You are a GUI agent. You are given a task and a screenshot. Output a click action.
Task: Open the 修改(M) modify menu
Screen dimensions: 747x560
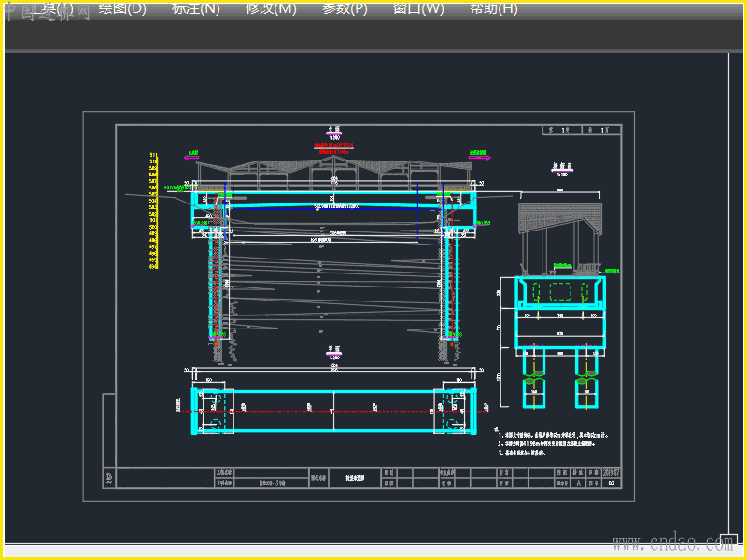click(x=271, y=9)
